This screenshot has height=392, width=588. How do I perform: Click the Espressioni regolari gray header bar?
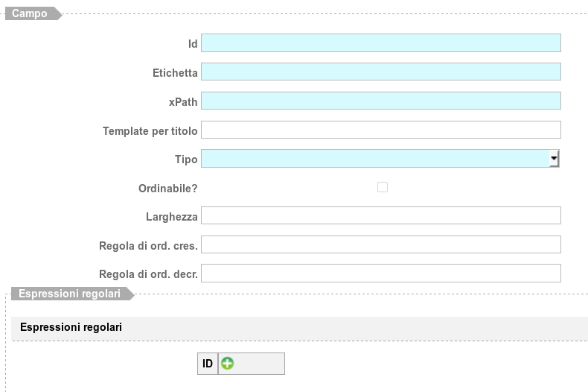(299, 327)
